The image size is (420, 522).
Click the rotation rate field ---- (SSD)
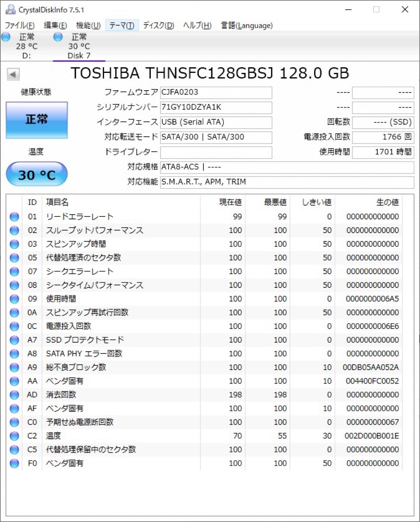coord(383,122)
